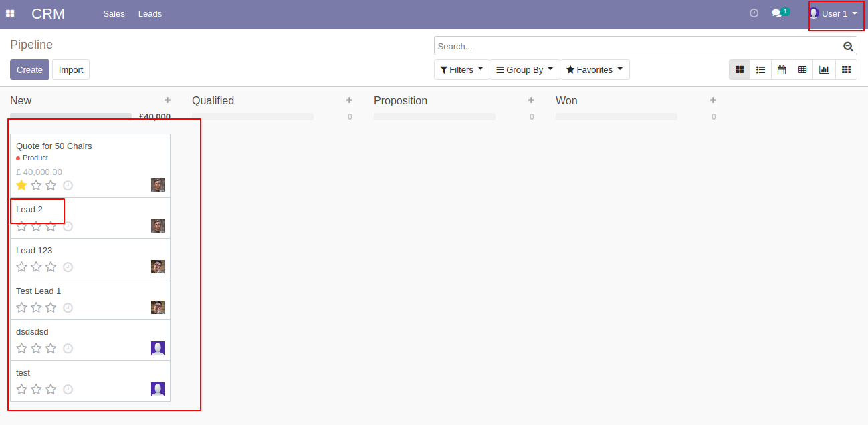Click salesperson avatar on test card
The height and width of the screenshot is (425, 868).
click(x=158, y=389)
